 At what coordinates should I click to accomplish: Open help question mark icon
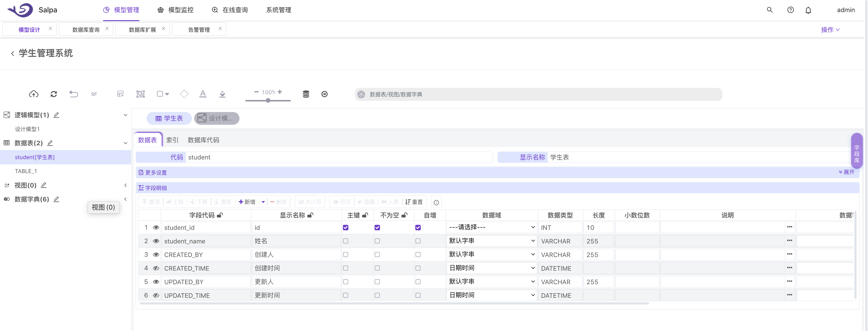pyautogui.click(x=790, y=10)
